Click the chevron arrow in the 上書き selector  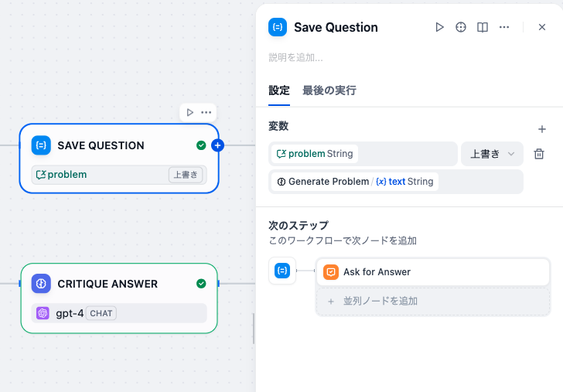[511, 154]
